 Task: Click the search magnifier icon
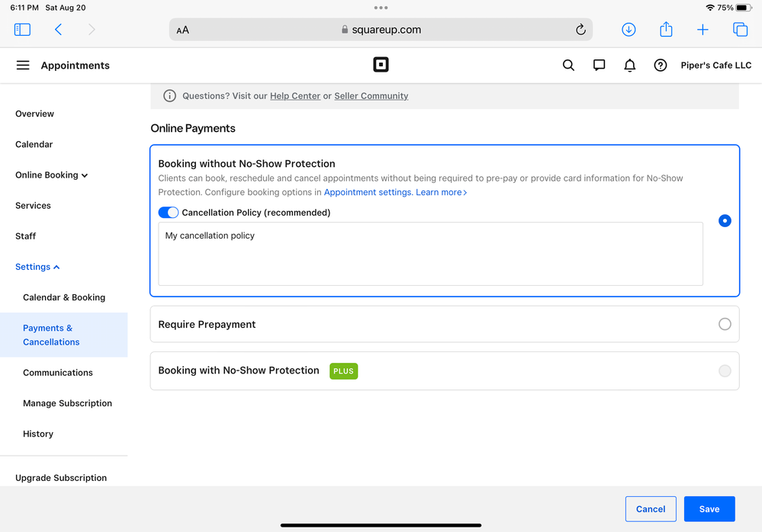(x=568, y=66)
